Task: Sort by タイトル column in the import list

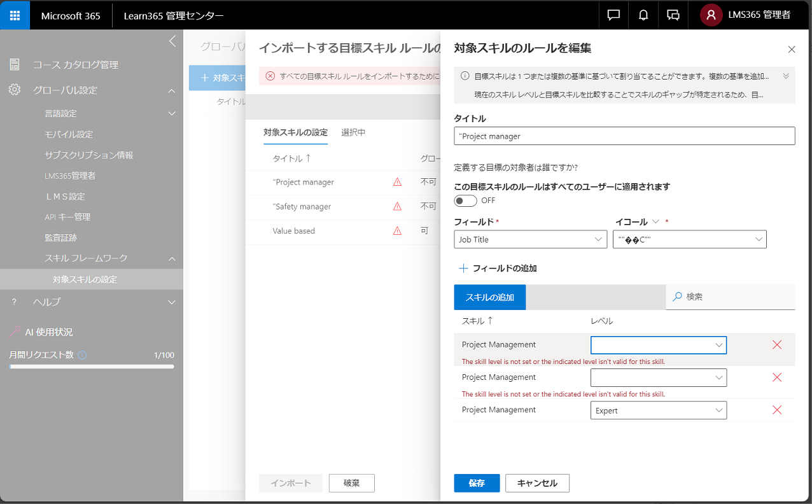Action: click(x=291, y=158)
